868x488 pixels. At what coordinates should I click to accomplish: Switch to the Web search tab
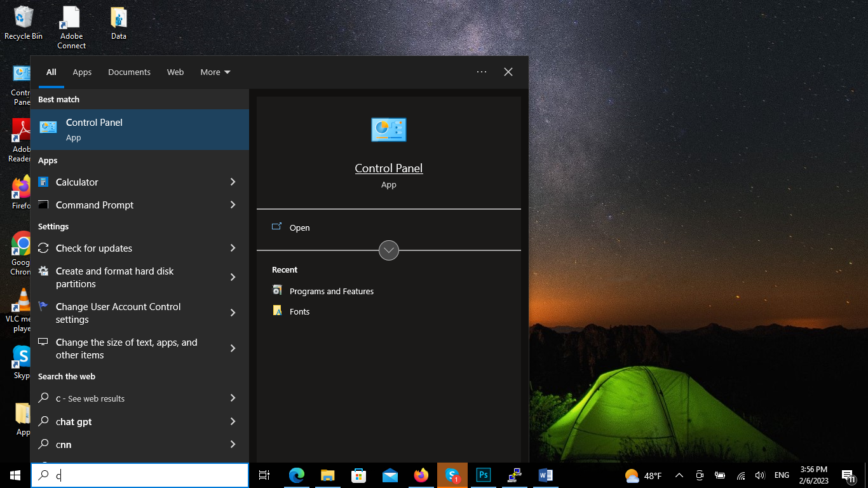[x=175, y=72]
